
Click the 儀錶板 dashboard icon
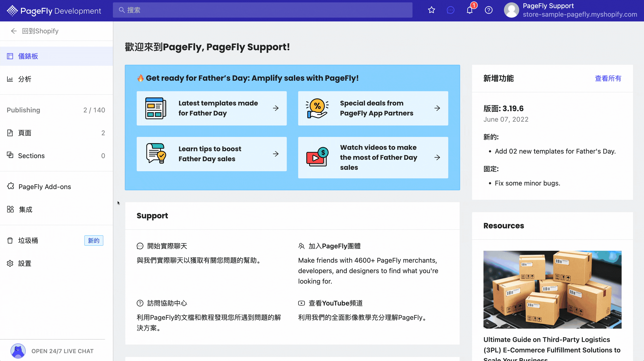pos(10,56)
